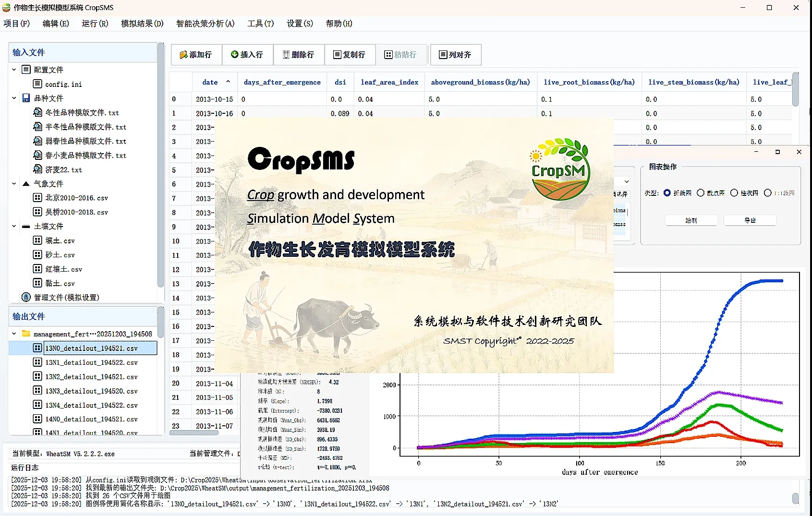Screen dimensions: 812x516
Task: Click the 济麦22.txt variety file icon
Action: 37,169
